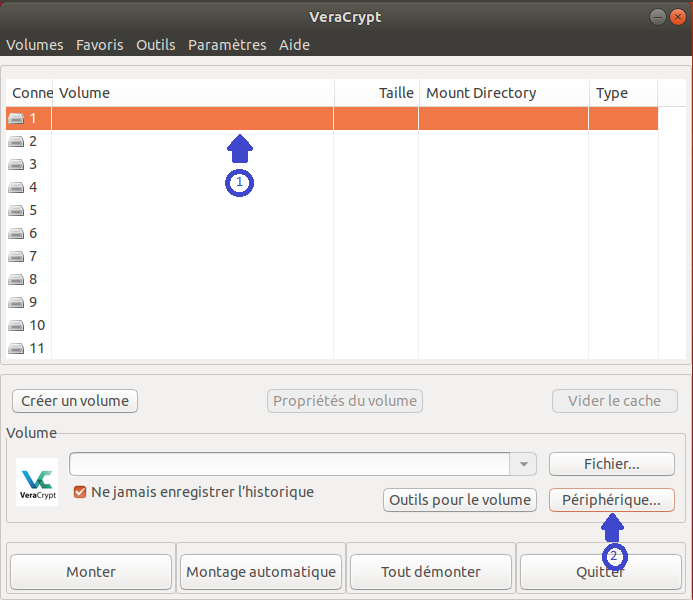This screenshot has height=600, width=693.
Task: Click the 'Fichier...' button
Action: [611, 464]
